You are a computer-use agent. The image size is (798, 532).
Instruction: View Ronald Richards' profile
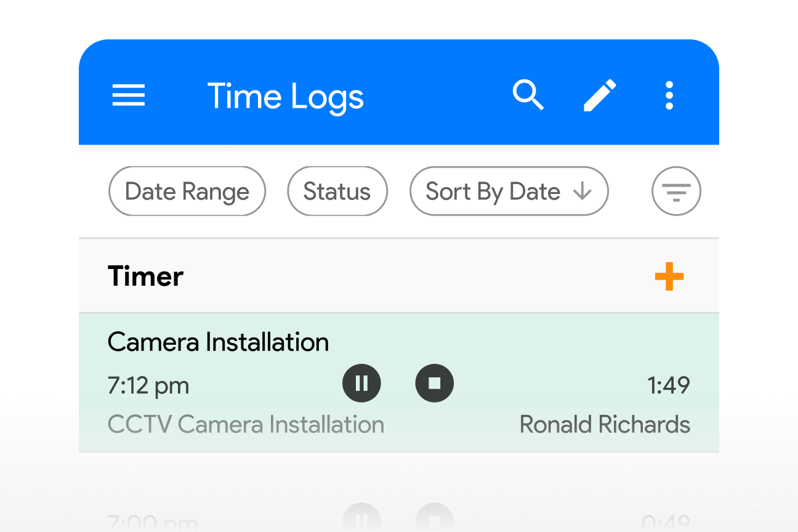[605, 424]
